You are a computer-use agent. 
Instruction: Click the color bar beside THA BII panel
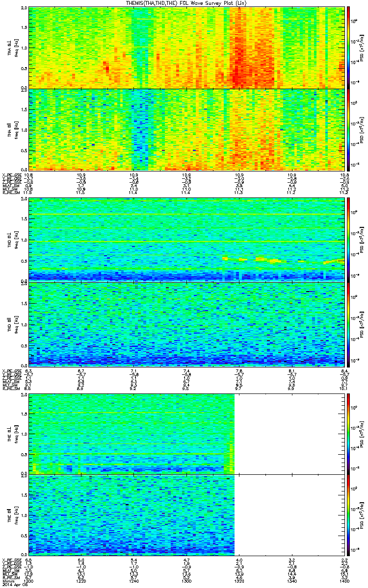click(x=349, y=130)
